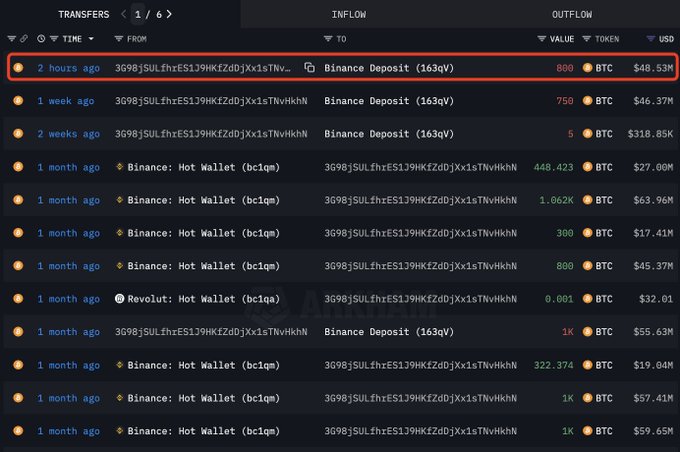Switch to the INFLOW tab
The width and height of the screenshot is (680, 452).
[x=349, y=14]
